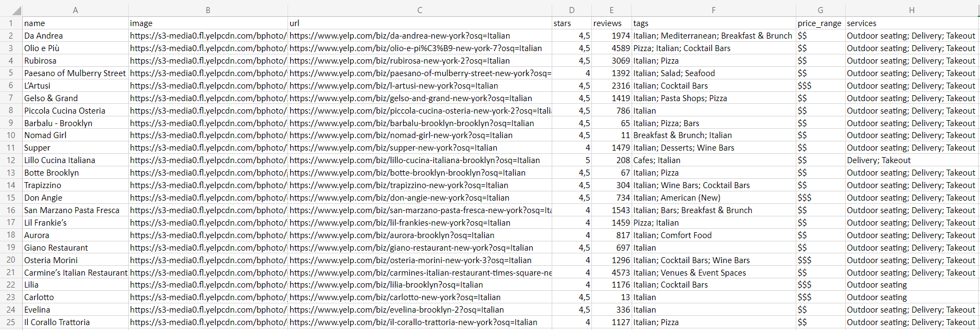Select 'San Marzano Pasta Fresca' cell
Viewport: 980px width, 330px height.
click(75, 210)
